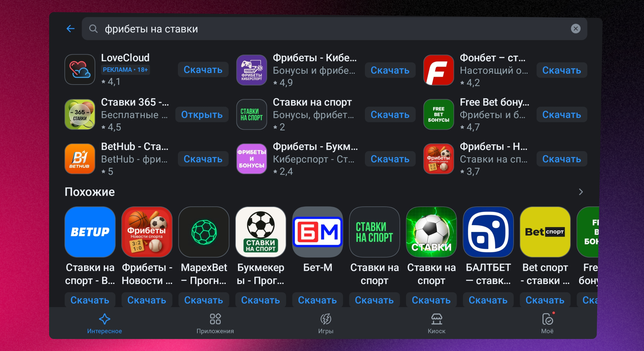Image resolution: width=644 pixels, height=351 pixels.
Task: Switch to the Игры tab
Action: (326, 323)
